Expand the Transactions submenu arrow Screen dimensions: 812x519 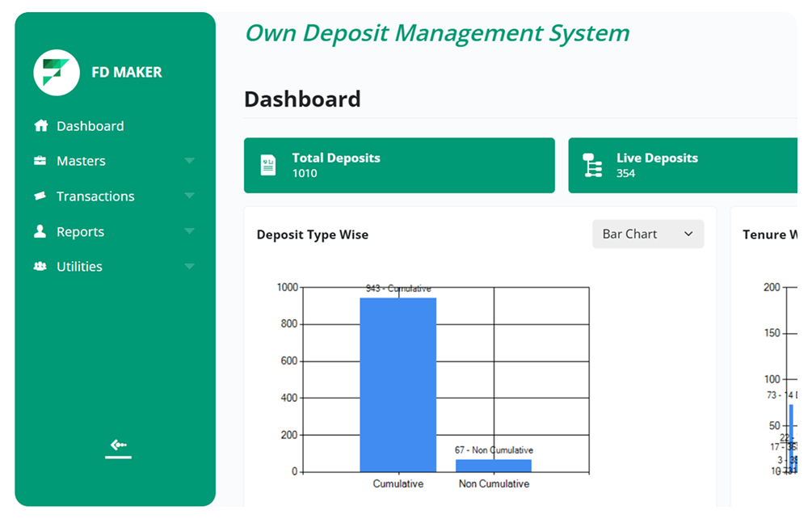[189, 196]
